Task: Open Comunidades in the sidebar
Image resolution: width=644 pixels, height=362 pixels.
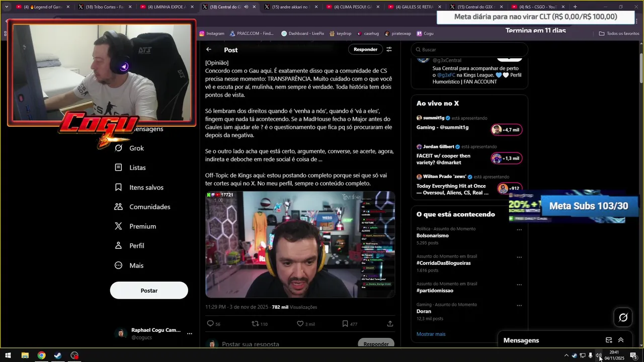Action: (142, 207)
